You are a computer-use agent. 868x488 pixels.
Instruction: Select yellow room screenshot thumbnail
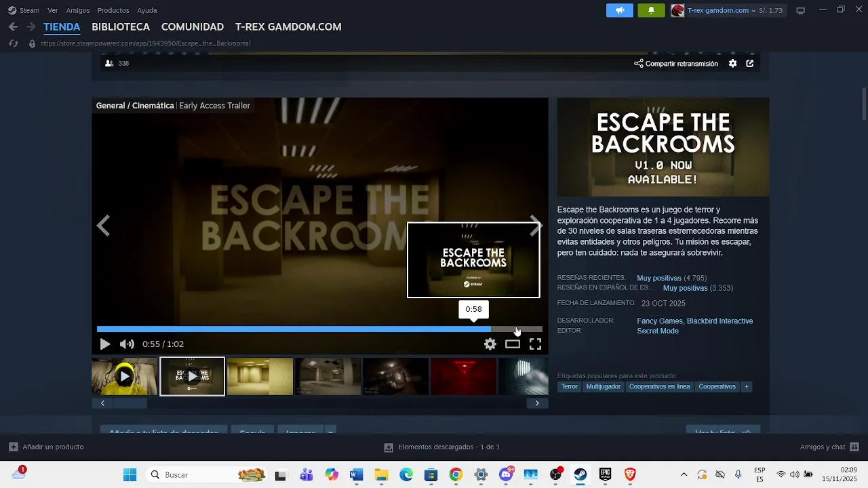260,376
